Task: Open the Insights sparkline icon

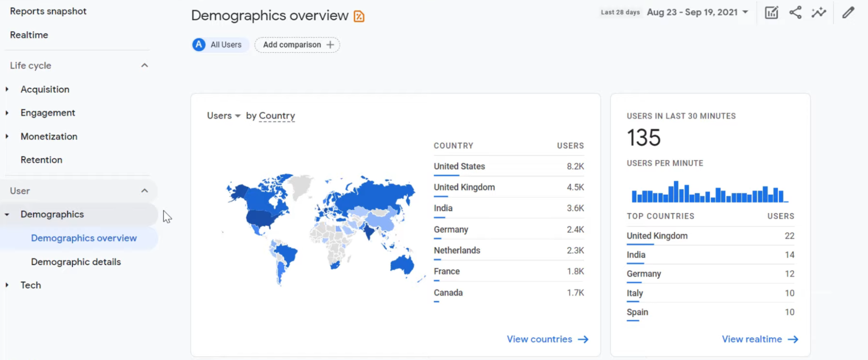Action: coord(818,13)
